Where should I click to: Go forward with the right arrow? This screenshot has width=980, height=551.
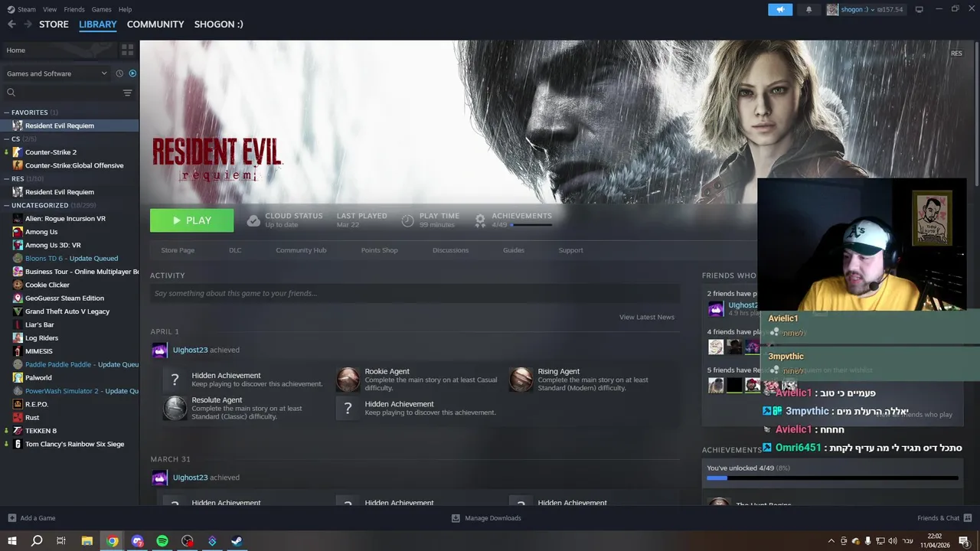[x=28, y=24]
